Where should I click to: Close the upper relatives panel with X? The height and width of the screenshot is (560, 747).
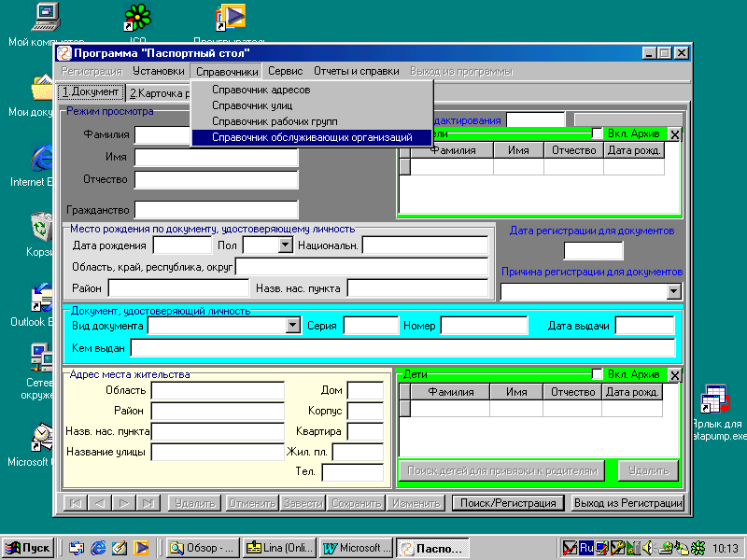pyautogui.click(x=674, y=134)
